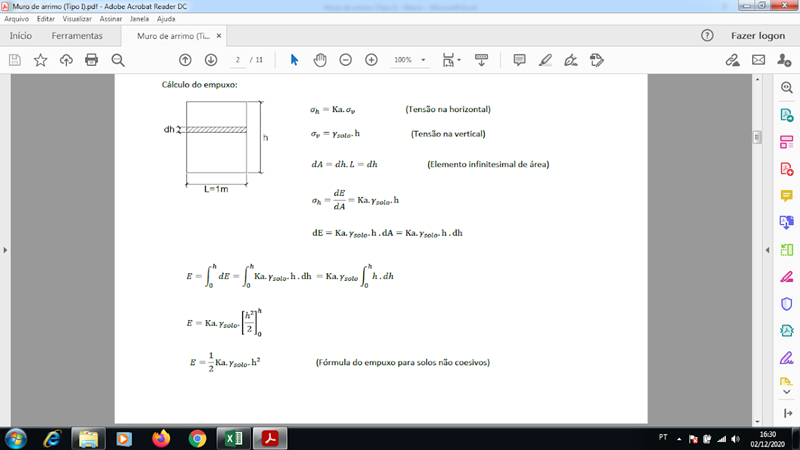Expand the left navigation pane arrow
This screenshot has width=800, height=450.
[x=5, y=250]
